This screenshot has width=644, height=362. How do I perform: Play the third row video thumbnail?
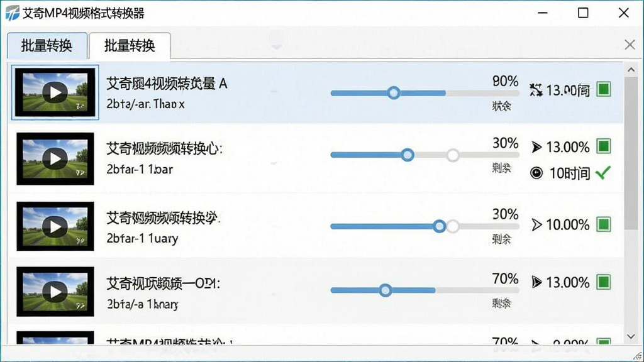(x=55, y=226)
